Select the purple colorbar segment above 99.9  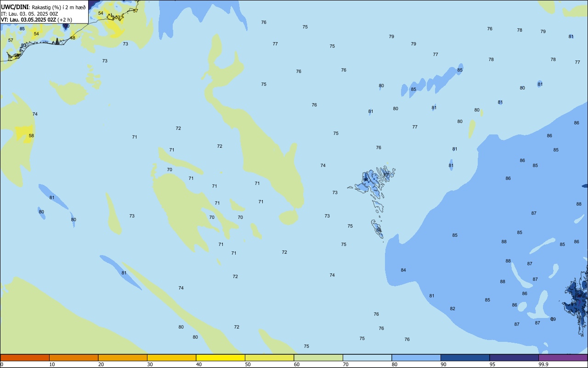click(x=563, y=357)
